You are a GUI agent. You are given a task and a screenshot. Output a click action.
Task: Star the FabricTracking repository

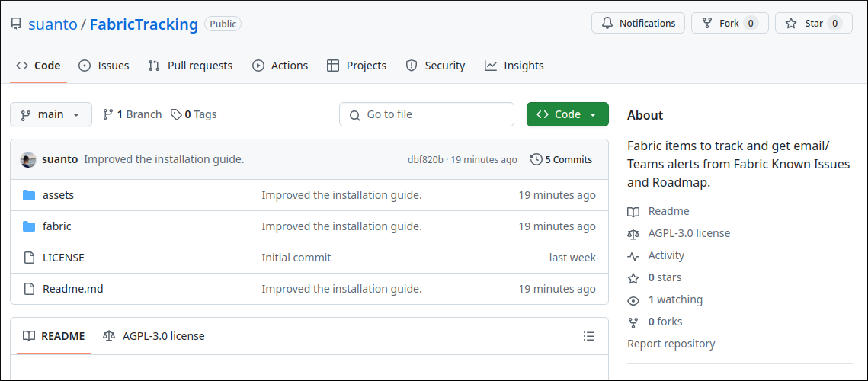pyautogui.click(x=813, y=24)
